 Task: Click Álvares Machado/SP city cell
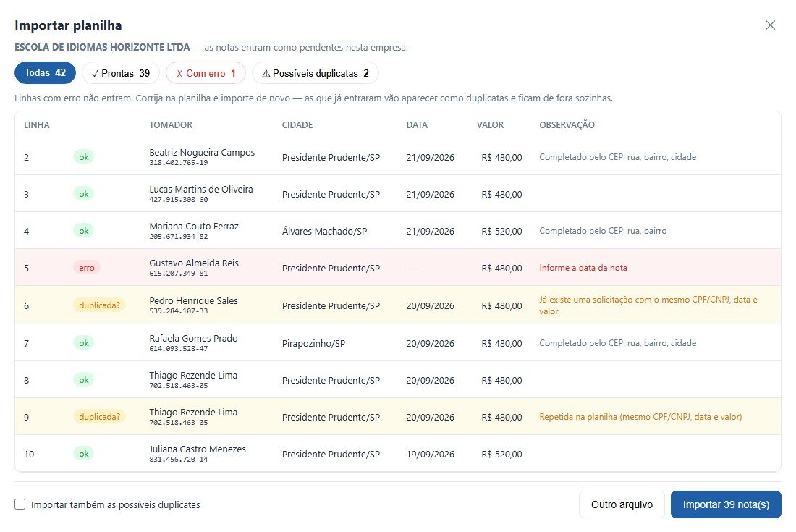[324, 232]
